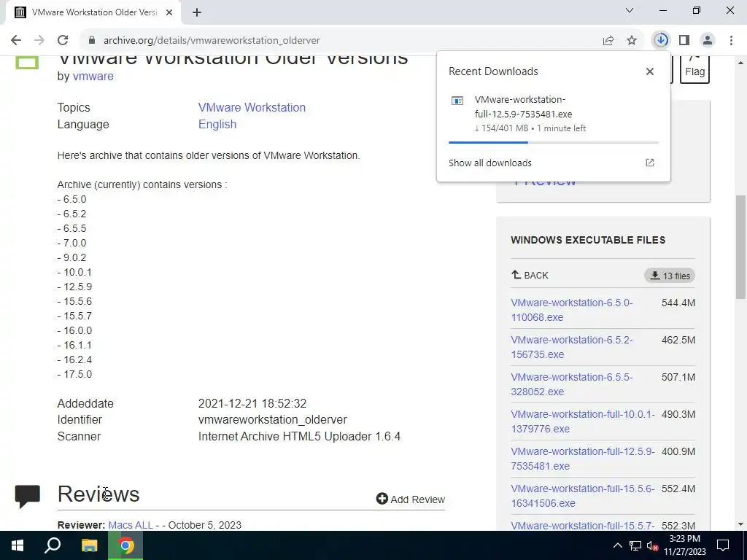
Task: Click the Scanner value HTML5 Uploader 1.6.4
Action: click(299, 436)
